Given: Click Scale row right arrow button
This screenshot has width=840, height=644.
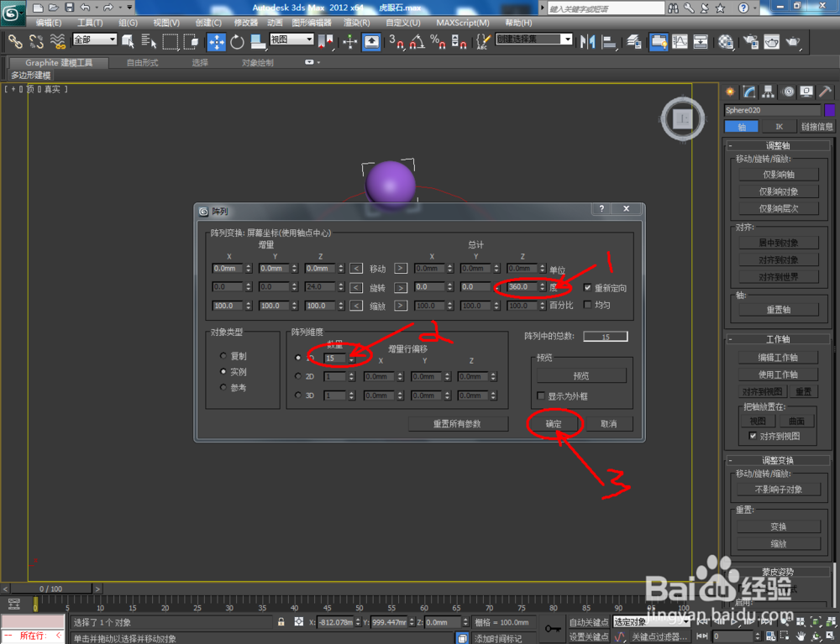Looking at the screenshot, I should [401, 306].
